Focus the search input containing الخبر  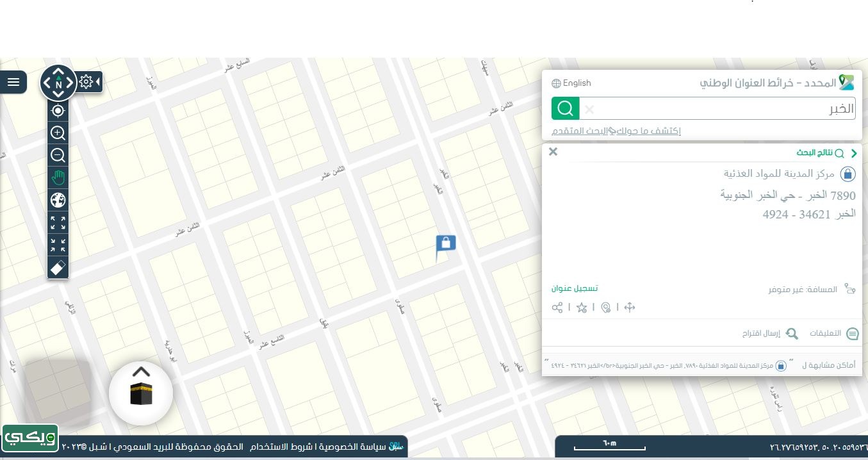tap(717, 108)
